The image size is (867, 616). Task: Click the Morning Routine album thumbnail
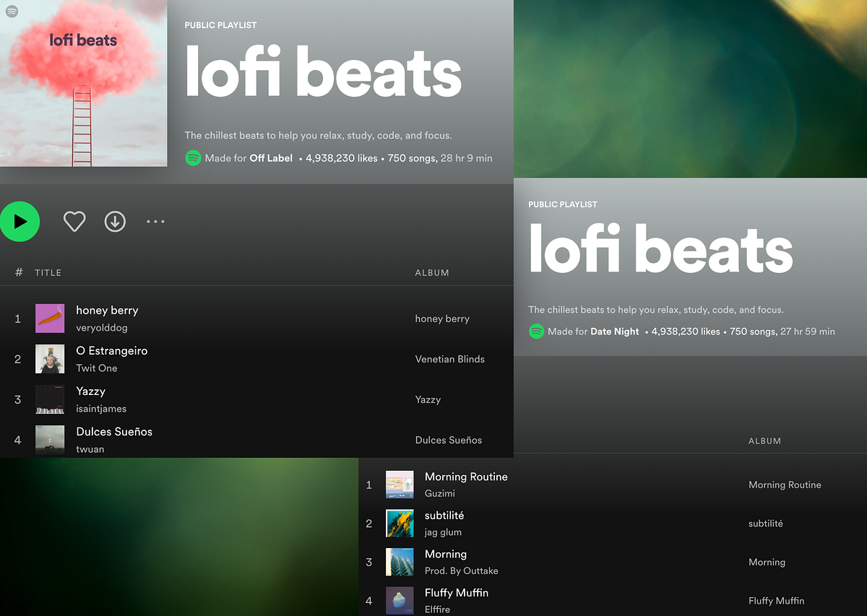pyautogui.click(x=400, y=485)
